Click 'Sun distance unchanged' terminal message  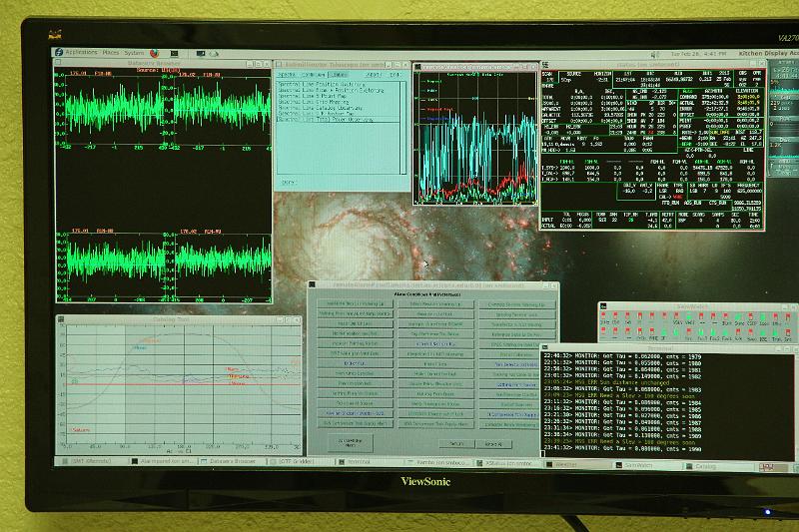(606, 382)
